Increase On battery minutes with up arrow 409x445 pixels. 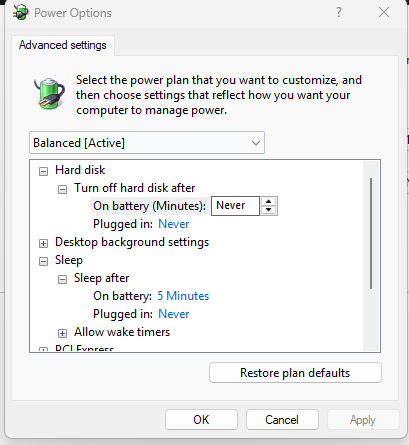268,202
